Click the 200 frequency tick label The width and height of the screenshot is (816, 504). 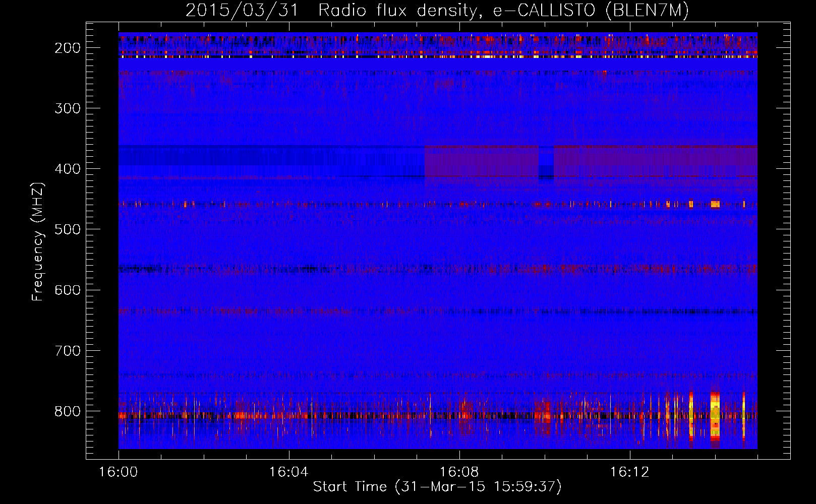tap(68, 48)
